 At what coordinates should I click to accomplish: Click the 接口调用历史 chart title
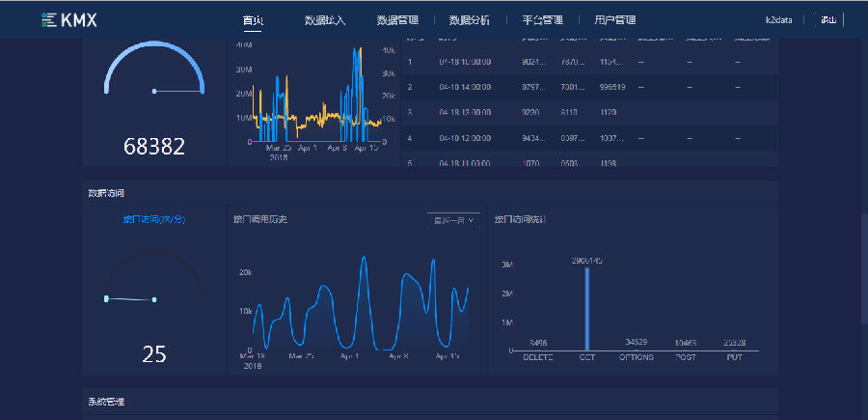pyautogui.click(x=260, y=219)
